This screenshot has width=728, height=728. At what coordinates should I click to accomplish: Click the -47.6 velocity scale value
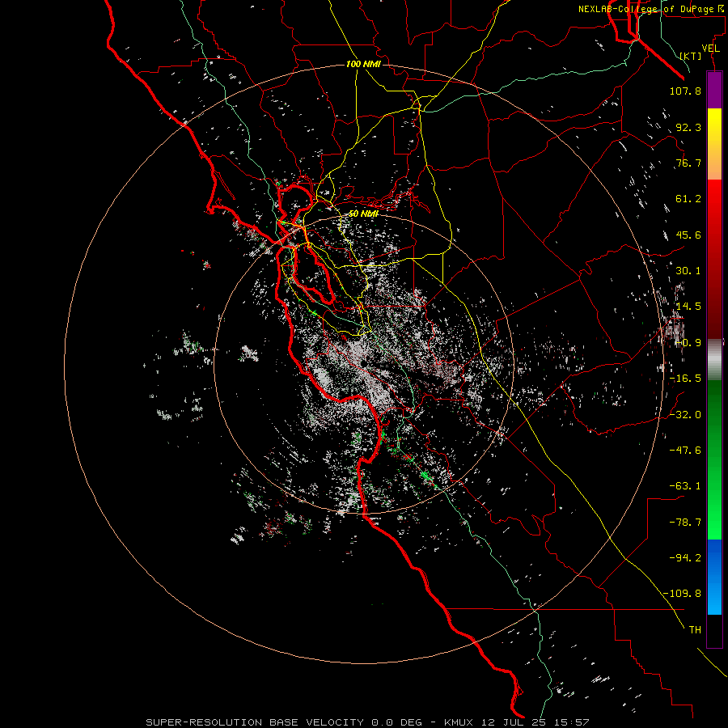tap(685, 450)
